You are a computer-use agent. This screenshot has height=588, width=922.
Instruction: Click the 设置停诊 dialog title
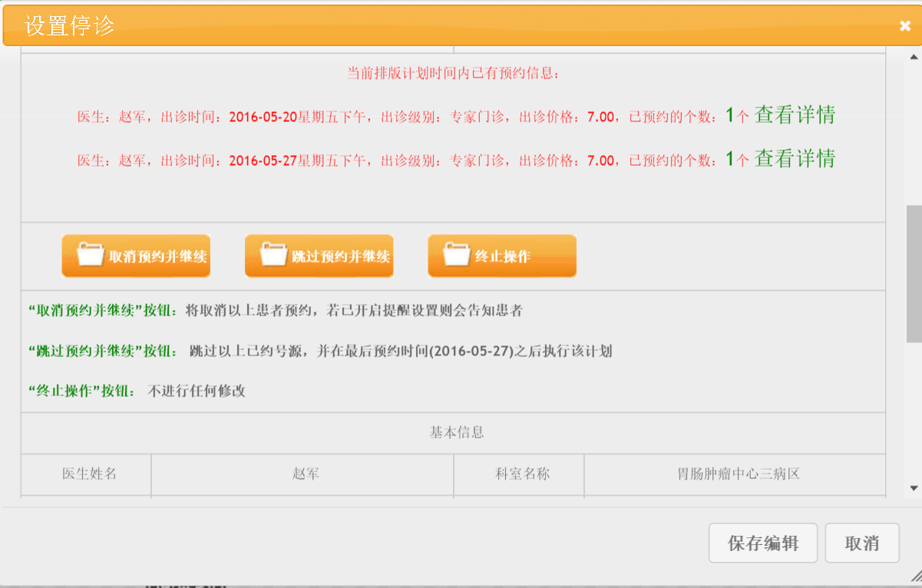[70, 26]
